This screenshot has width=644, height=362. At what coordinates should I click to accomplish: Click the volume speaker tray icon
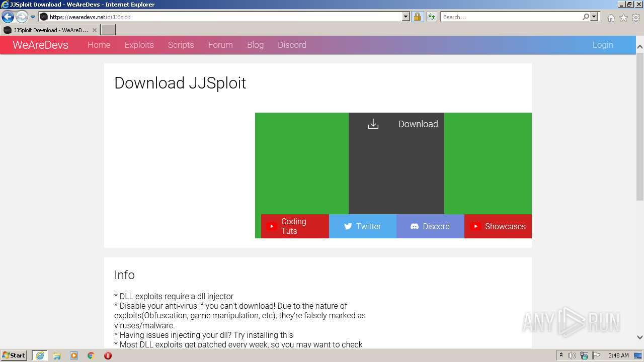pos(572,355)
